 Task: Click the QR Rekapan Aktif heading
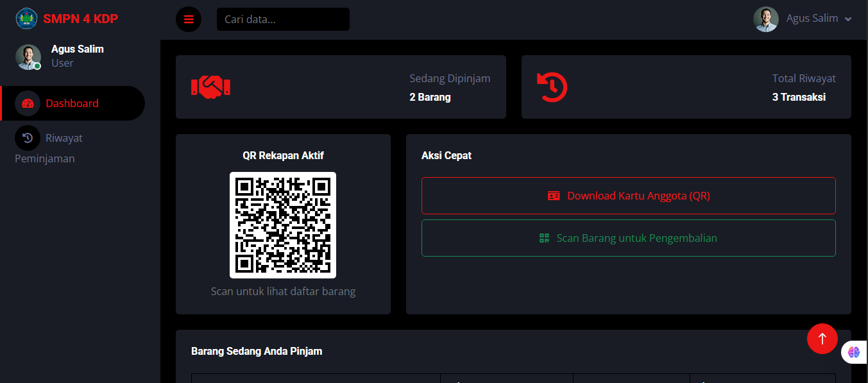pos(283,156)
